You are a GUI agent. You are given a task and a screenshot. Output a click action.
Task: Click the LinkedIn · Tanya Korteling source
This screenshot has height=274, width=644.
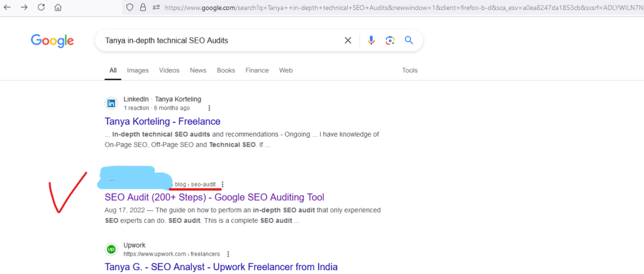162,99
